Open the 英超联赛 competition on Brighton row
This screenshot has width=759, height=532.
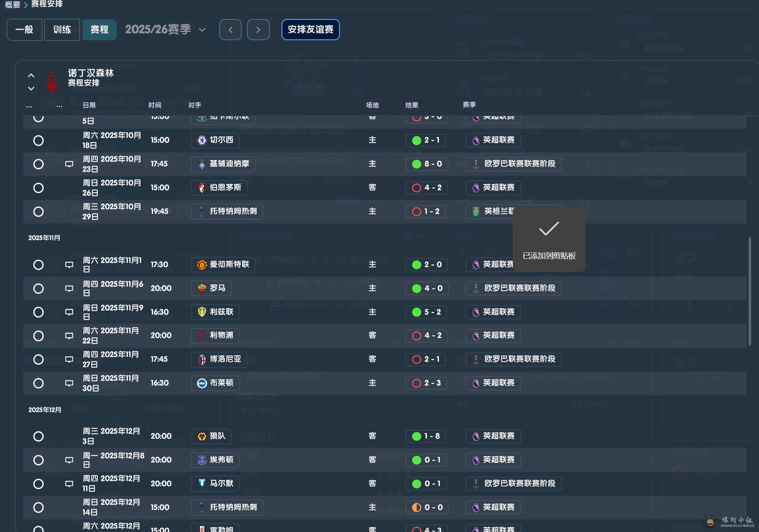(x=493, y=383)
